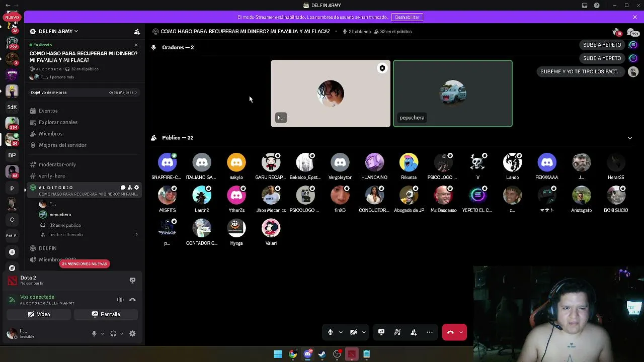Open Explorar canales
The image size is (644, 362).
pyautogui.click(x=58, y=122)
